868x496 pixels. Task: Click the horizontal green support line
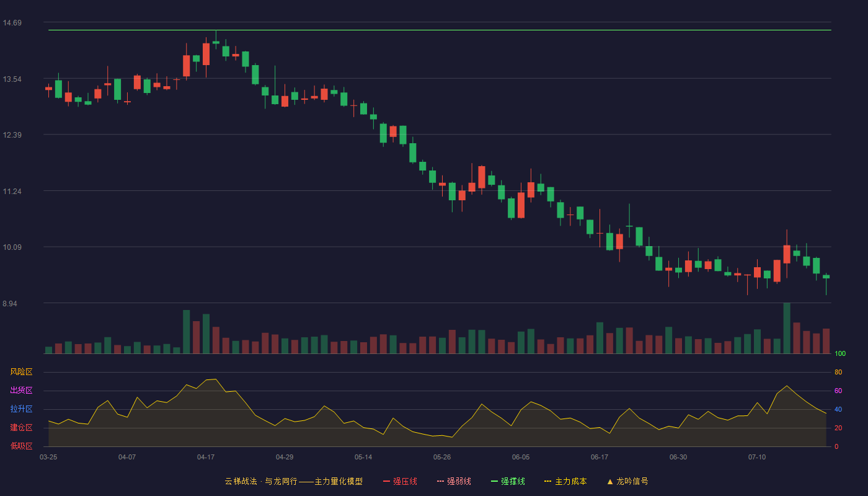point(440,30)
